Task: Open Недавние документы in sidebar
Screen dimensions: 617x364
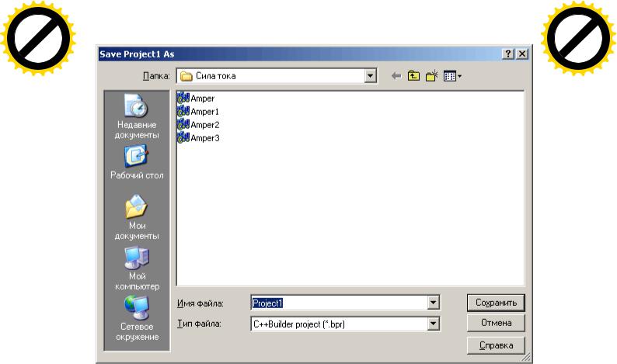Action: pyautogui.click(x=137, y=116)
